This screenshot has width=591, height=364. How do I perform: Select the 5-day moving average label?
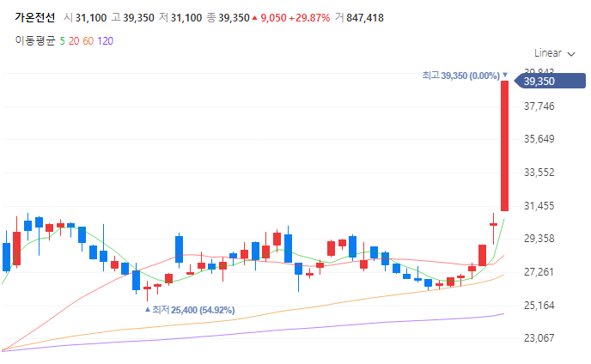tap(62, 41)
